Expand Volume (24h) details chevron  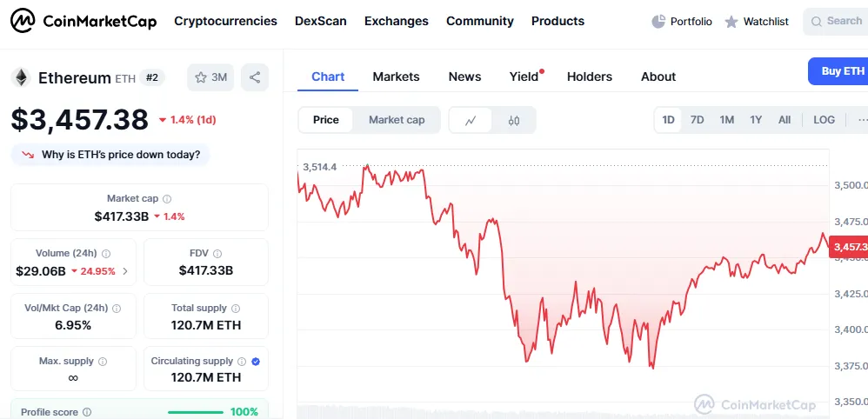click(x=125, y=271)
